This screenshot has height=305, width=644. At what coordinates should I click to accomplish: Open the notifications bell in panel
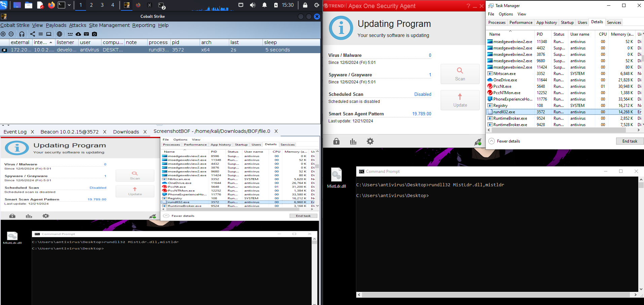pyautogui.click(x=265, y=5)
